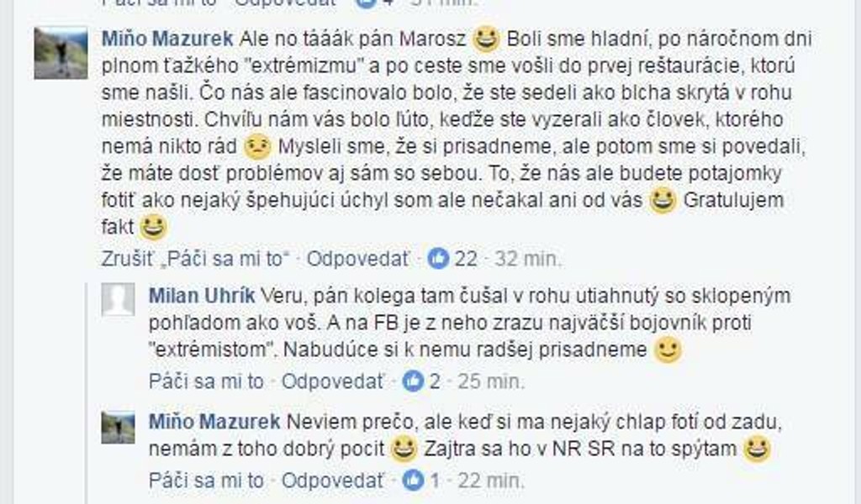Open Miňo Mazurek's name link on main comment
The width and height of the screenshot is (861, 504).
(167, 39)
